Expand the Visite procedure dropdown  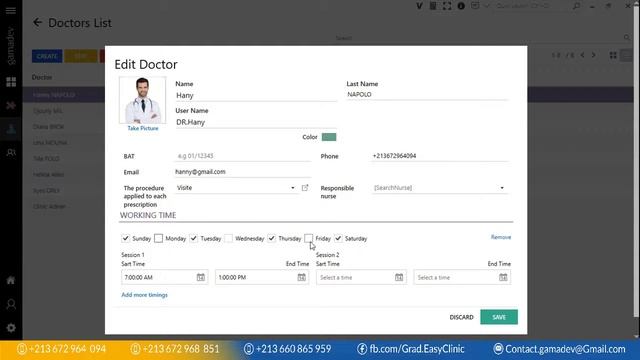click(x=293, y=188)
